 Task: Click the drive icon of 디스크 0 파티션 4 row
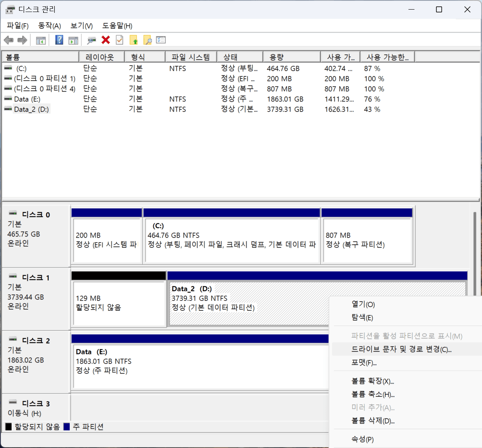click(8, 88)
